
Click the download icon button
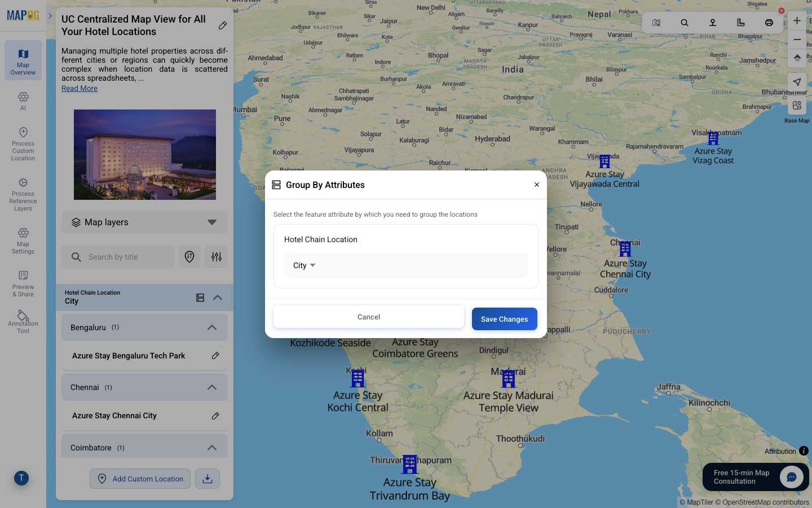208,479
